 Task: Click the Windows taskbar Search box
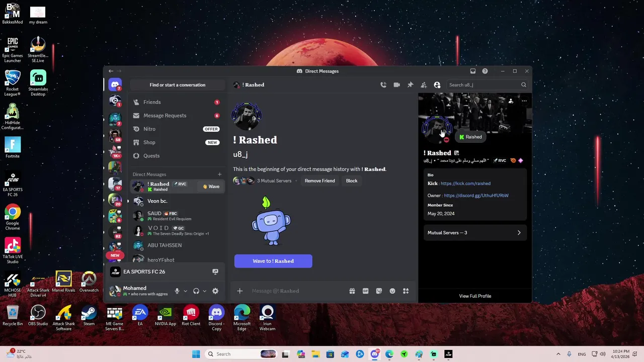(242, 354)
